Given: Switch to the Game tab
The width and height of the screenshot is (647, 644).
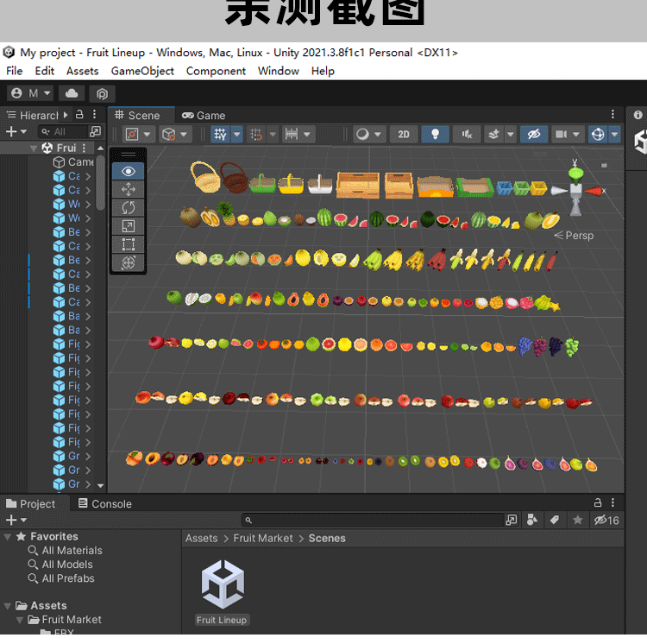Looking at the screenshot, I should tap(204, 115).
